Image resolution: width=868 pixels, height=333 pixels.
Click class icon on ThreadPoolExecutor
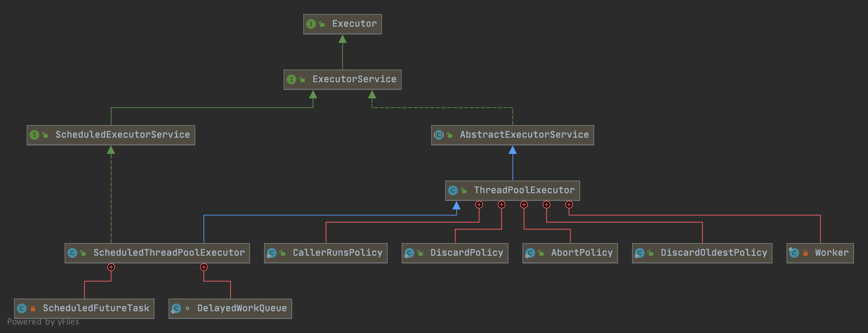click(x=453, y=190)
